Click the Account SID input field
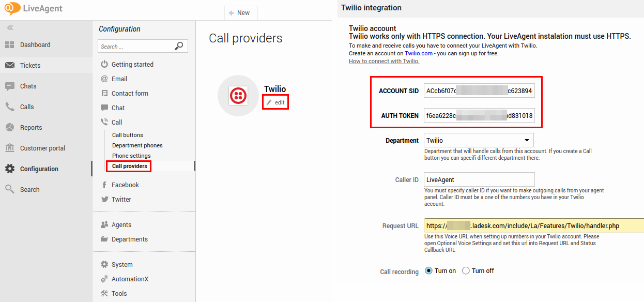 pyautogui.click(x=479, y=91)
